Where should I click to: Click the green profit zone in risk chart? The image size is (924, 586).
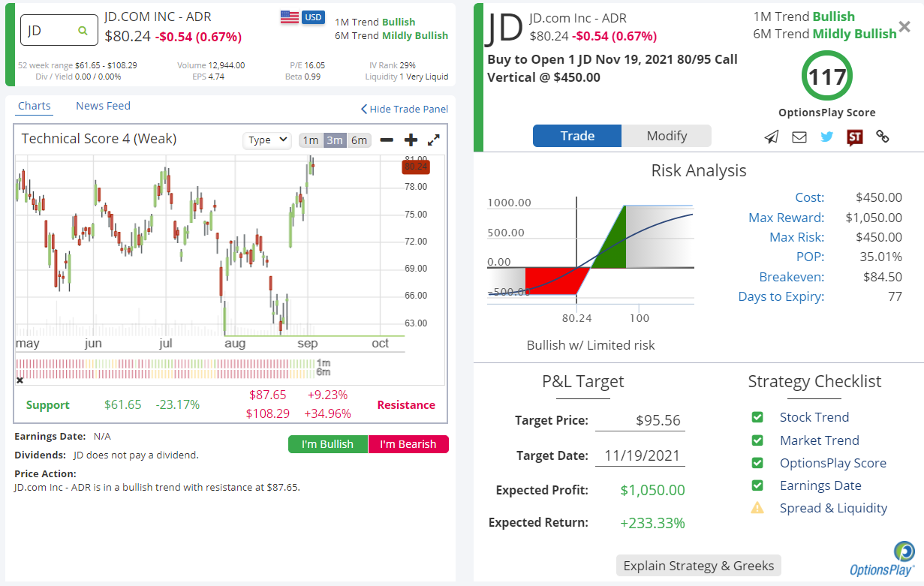[x=611, y=237]
